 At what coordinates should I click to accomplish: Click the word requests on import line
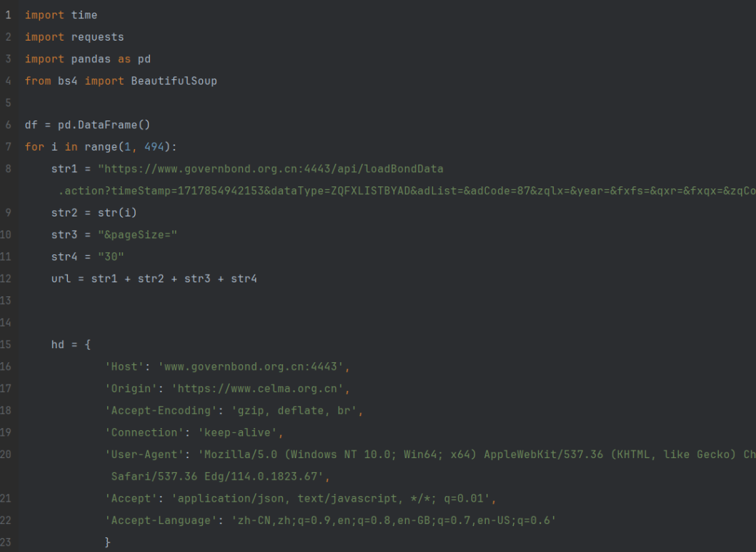(97, 36)
